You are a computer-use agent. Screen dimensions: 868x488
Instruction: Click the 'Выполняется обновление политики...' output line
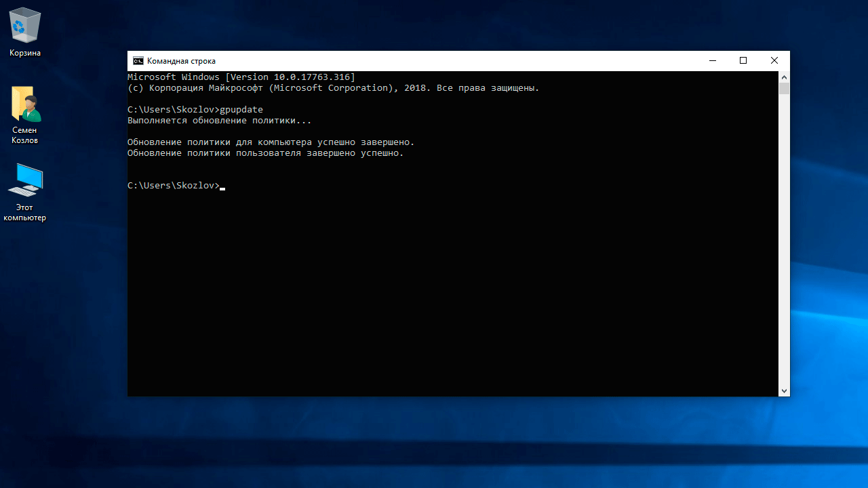tap(219, 121)
